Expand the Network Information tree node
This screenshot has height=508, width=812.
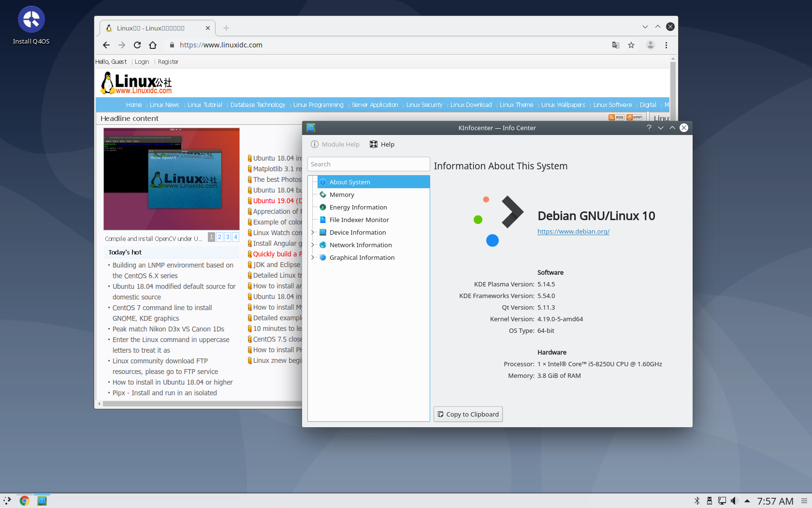point(312,245)
